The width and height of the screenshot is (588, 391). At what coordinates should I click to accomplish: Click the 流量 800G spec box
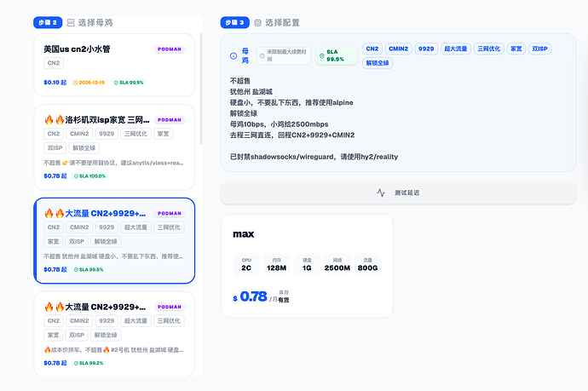367,265
